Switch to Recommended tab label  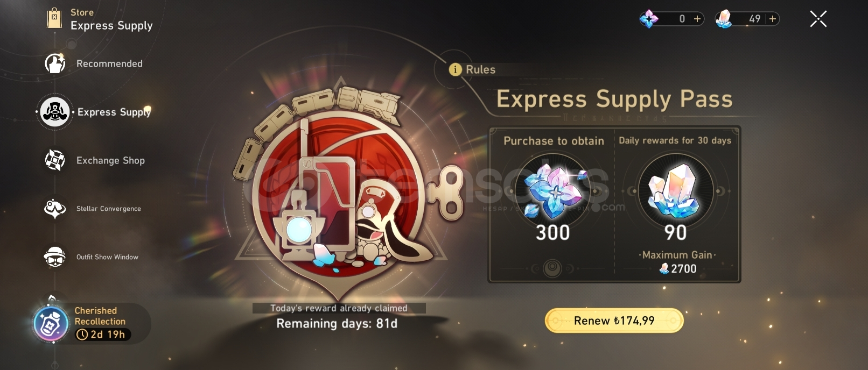tap(109, 63)
